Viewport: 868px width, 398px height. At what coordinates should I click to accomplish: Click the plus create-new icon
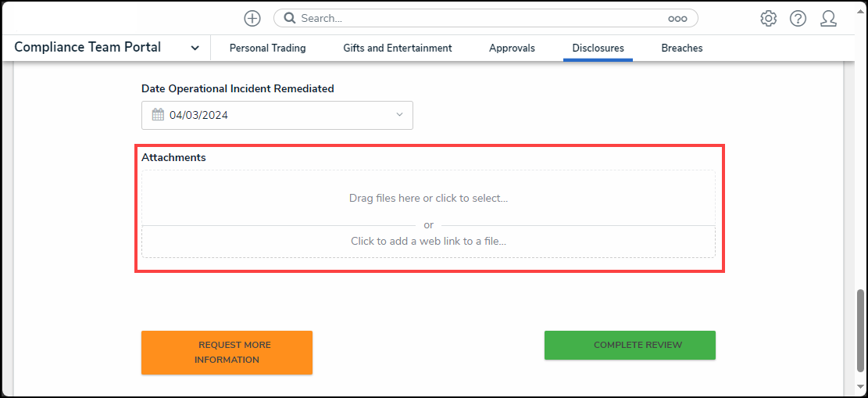pyautogui.click(x=252, y=18)
